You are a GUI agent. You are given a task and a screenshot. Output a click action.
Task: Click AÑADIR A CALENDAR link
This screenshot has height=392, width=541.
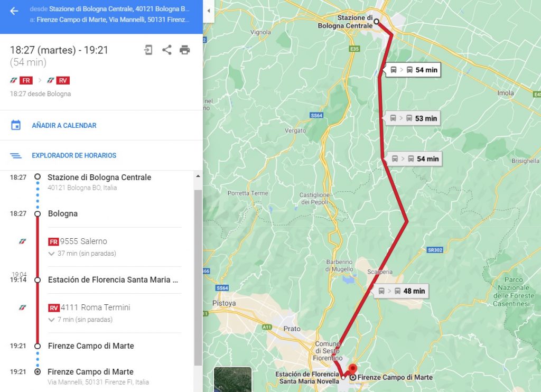[x=64, y=126]
